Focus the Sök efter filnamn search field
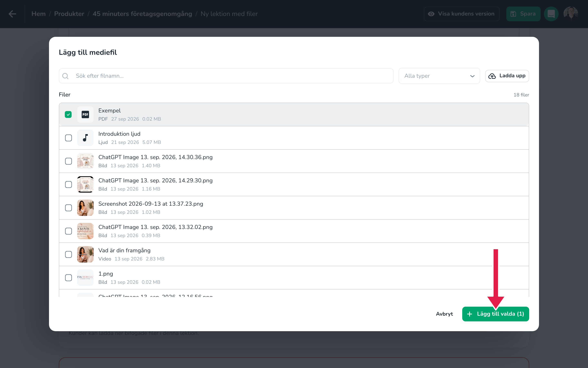 226,76
